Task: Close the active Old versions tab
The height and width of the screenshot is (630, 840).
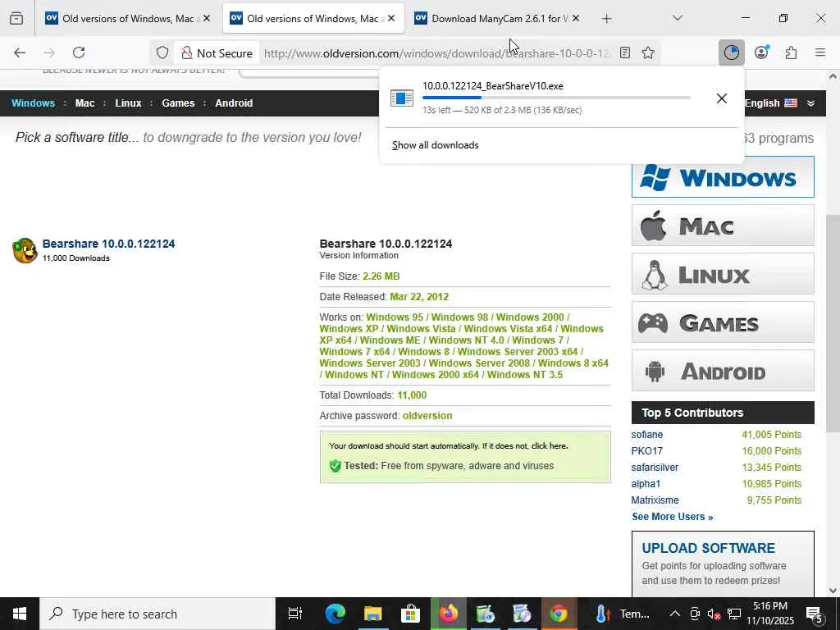Action: tap(391, 18)
